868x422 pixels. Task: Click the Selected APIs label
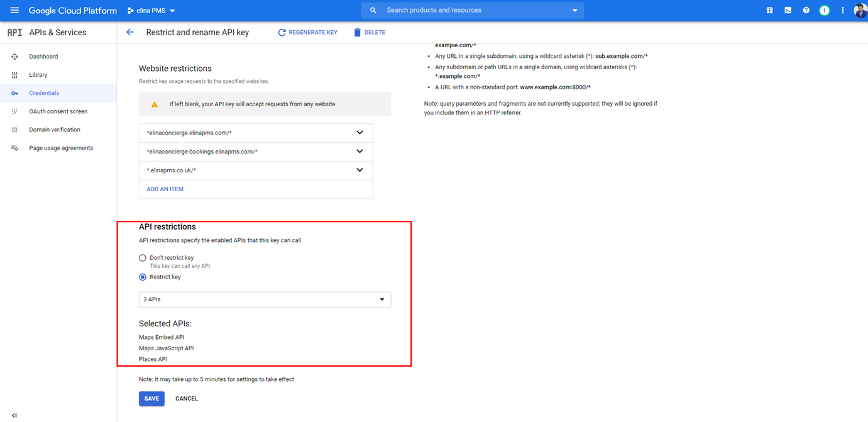pos(165,324)
